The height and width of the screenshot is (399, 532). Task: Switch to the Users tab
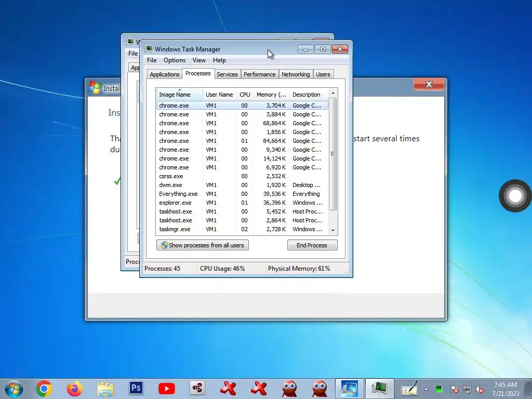click(323, 74)
